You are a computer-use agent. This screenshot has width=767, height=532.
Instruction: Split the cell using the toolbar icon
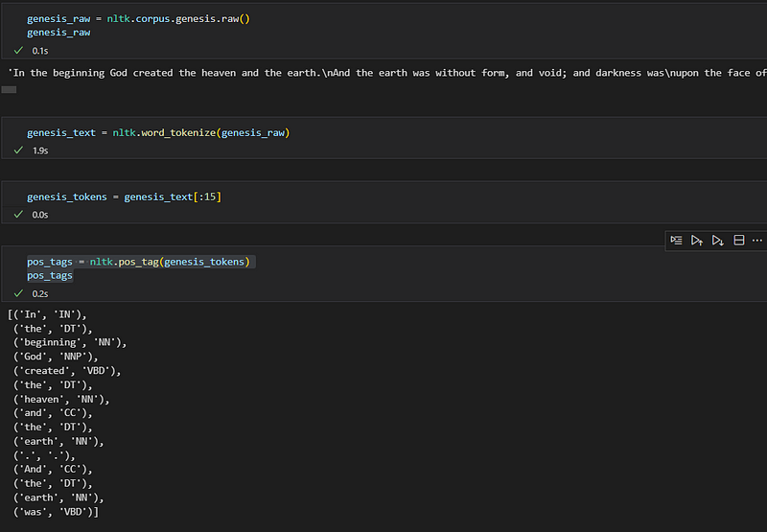pyautogui.click(x=738, y=240)
